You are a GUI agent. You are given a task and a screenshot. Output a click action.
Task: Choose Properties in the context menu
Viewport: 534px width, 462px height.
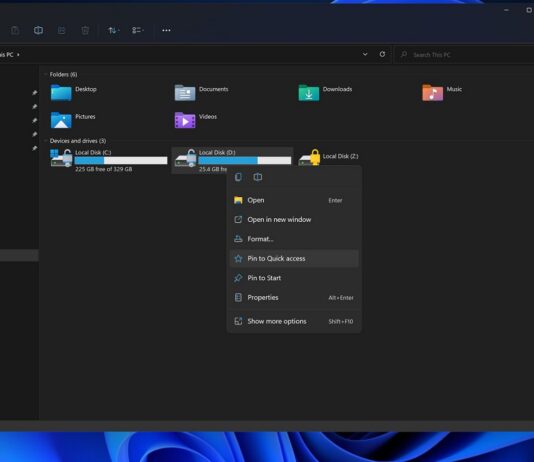[294, 298]
